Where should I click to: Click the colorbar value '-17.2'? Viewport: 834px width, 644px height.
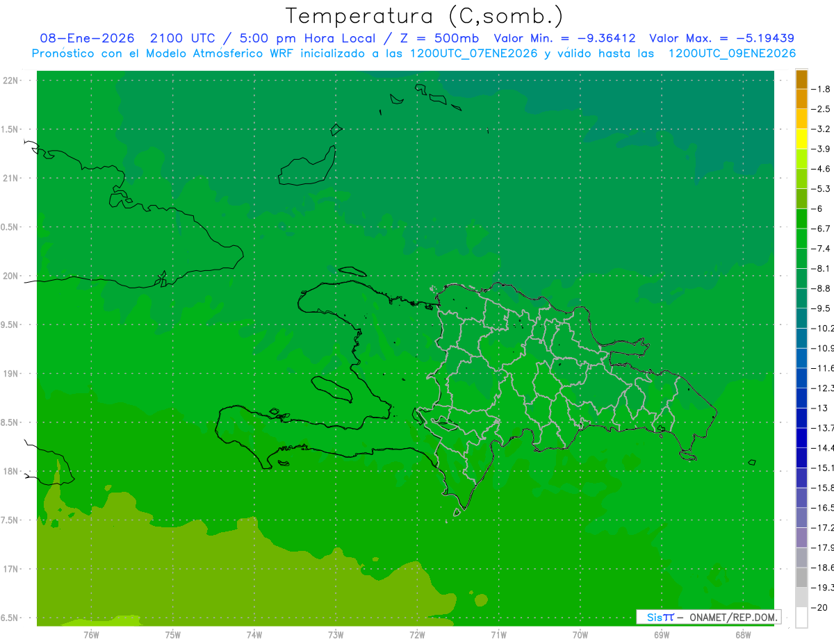tap(823, 528)
